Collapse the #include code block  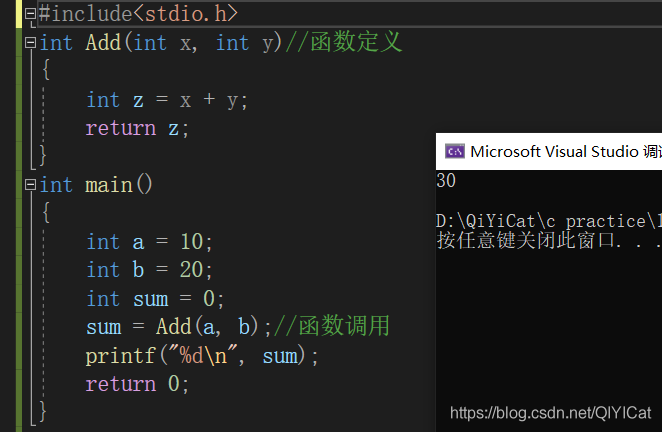(x=30, y=14)
